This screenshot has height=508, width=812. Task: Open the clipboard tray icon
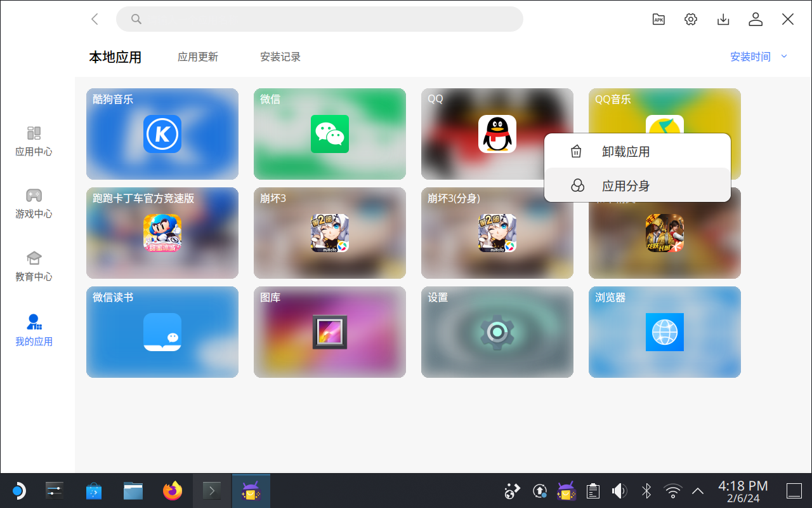(x=593, y=491)
